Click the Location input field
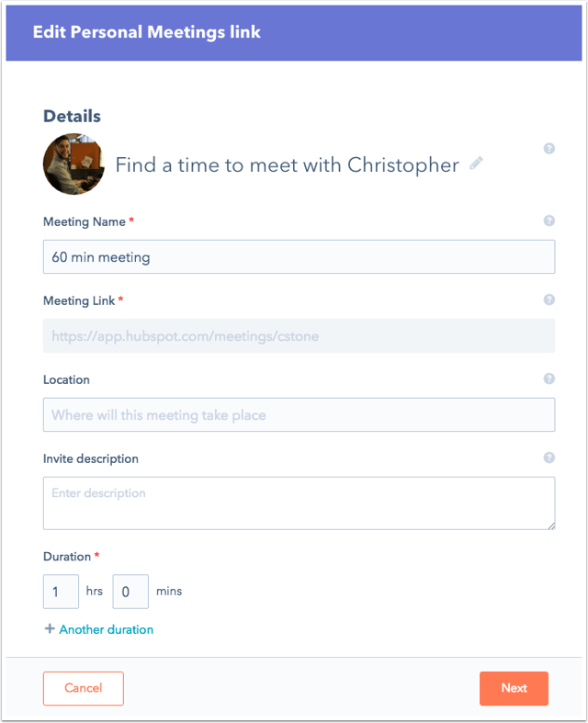588x723 pixels. (299, 415)
